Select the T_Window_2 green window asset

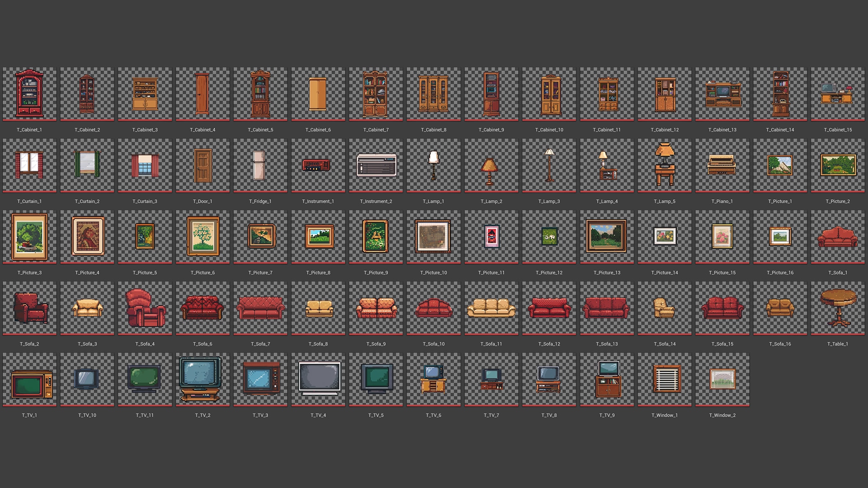click(722, 379)
